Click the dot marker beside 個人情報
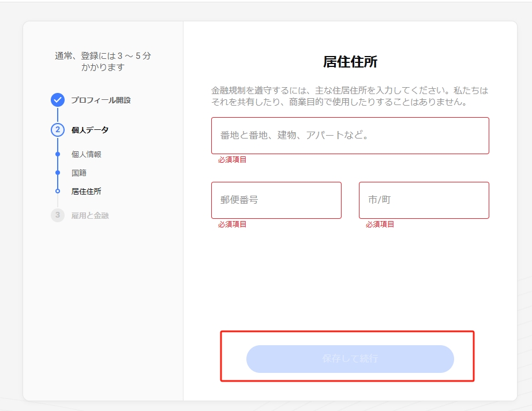Viewport: 532px width, 411px height. pyautogui.click(x=57, y=154)
